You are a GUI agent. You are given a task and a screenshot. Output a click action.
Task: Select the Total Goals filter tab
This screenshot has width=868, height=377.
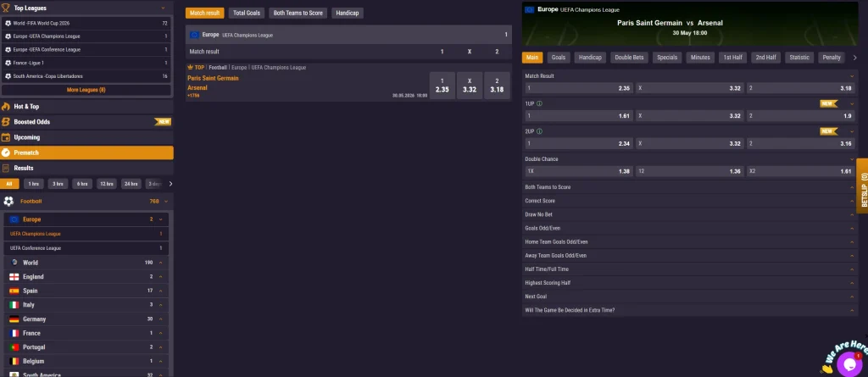(x=247, y=13)
